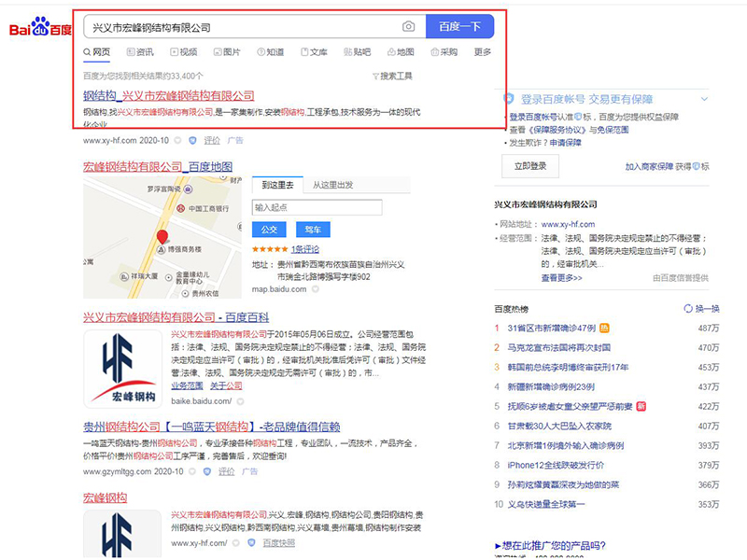Image resolution: width=747 pixels, height=560 pixels.
Task: Open hot item 31省区市新增确诊47例
Action: 551,329
